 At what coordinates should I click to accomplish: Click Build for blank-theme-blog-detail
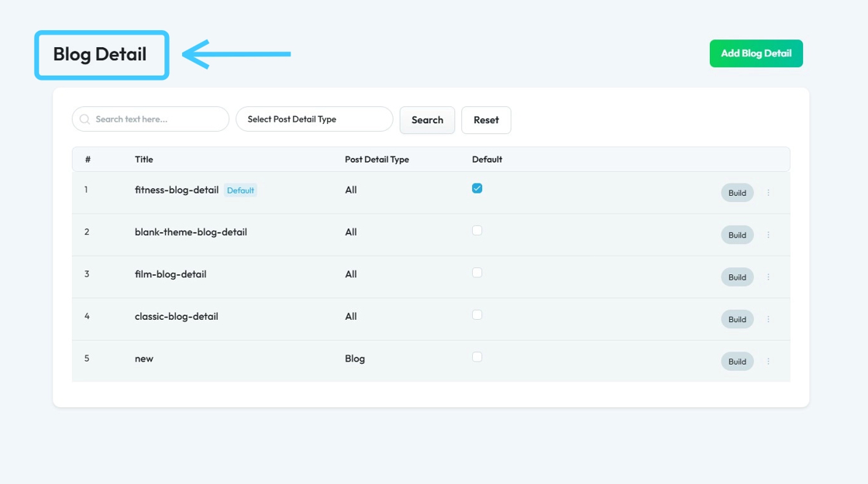pyautogui.click(x=737, y=235)
